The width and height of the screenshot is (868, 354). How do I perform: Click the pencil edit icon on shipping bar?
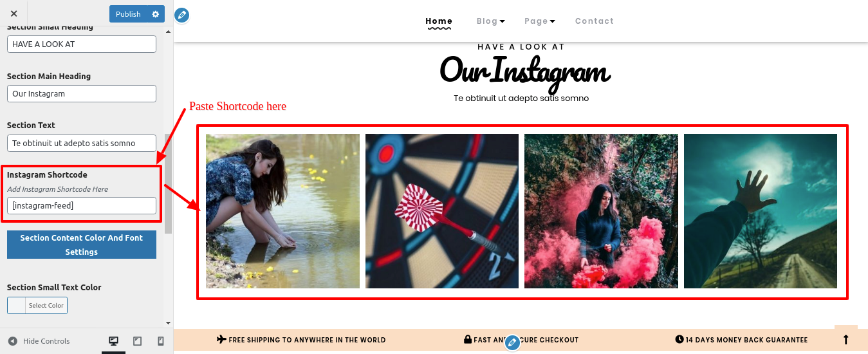tap(512, 342)
